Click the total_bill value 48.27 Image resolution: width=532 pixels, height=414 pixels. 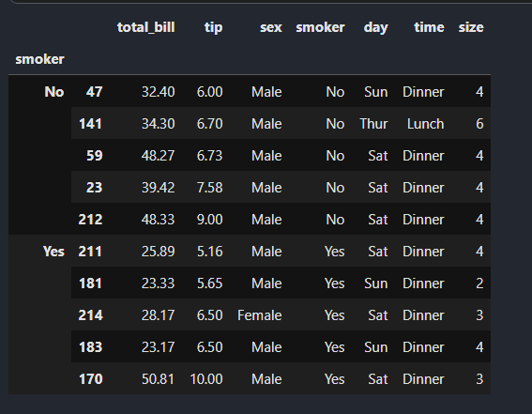pyautogui.click(x=159, y=156)
